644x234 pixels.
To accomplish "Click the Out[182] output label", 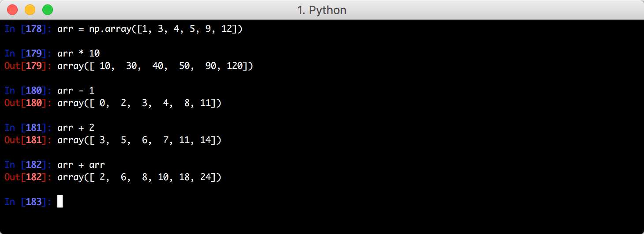I will click(28, 177).
